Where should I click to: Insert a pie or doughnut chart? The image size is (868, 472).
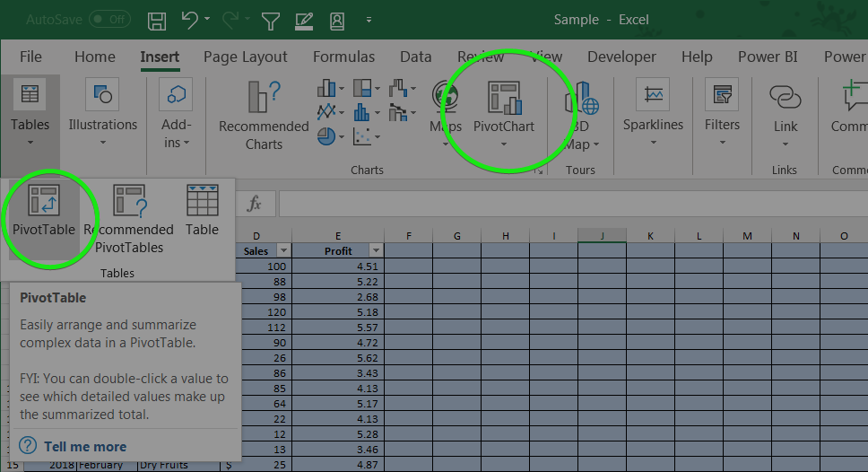[331, 136]
